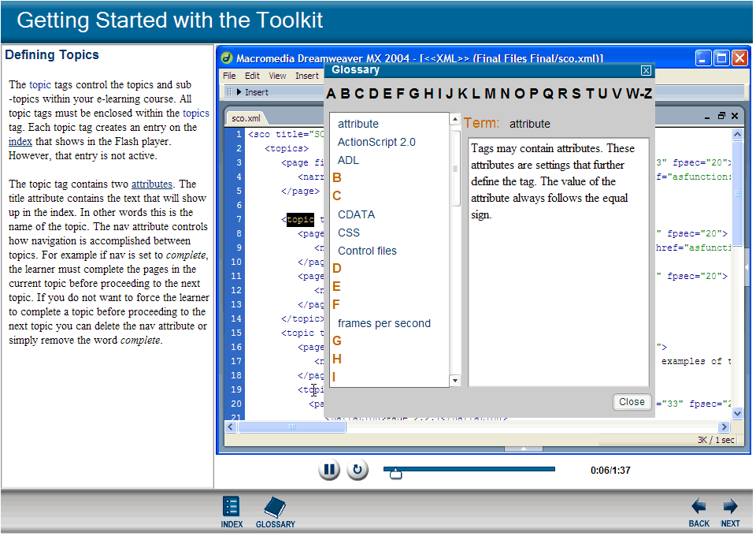
Task: Open the underlined 'attributes' link
Action: coord(152,184)
